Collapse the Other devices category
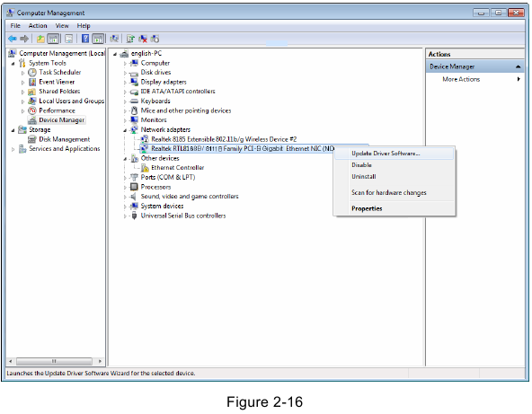Viewport: 532px width, 414px height. pos(125,159)
